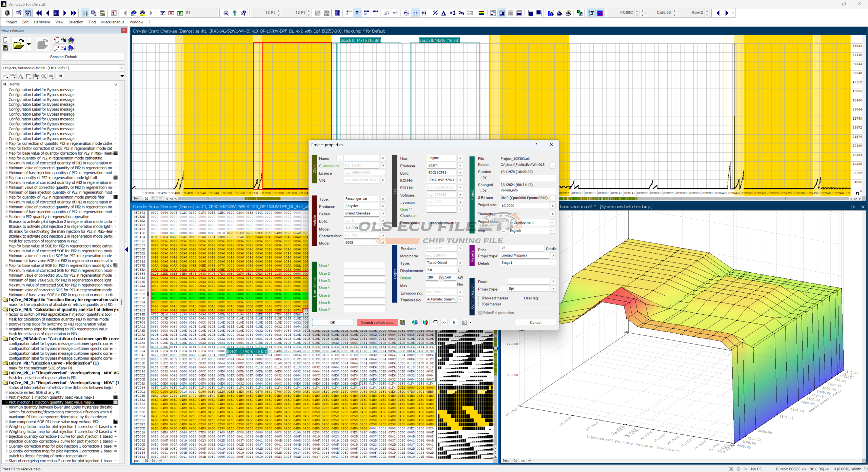Click the speech bubble icon in Project properties
The image size is (868, 472).
pos(436,322)
